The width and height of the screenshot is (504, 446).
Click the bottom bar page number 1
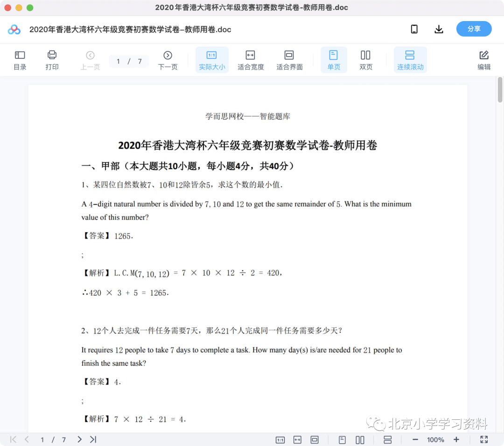42,439
